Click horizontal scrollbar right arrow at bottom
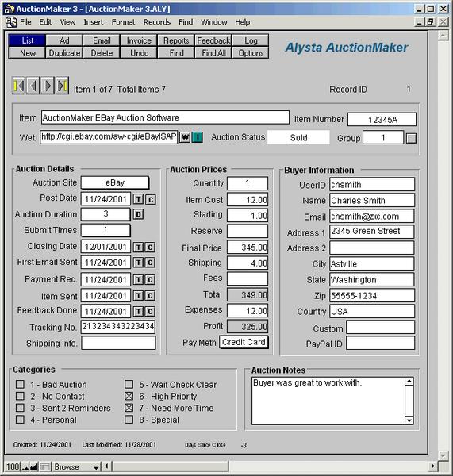The image size is (453, 476). [433, 466]
